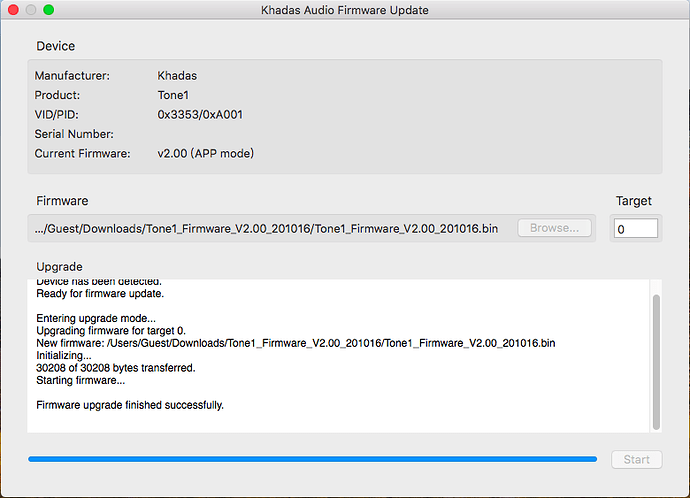This screenshot has width=690, height=498.
Task: Click the 'Serial Number:' label
Action: (75, 134)
